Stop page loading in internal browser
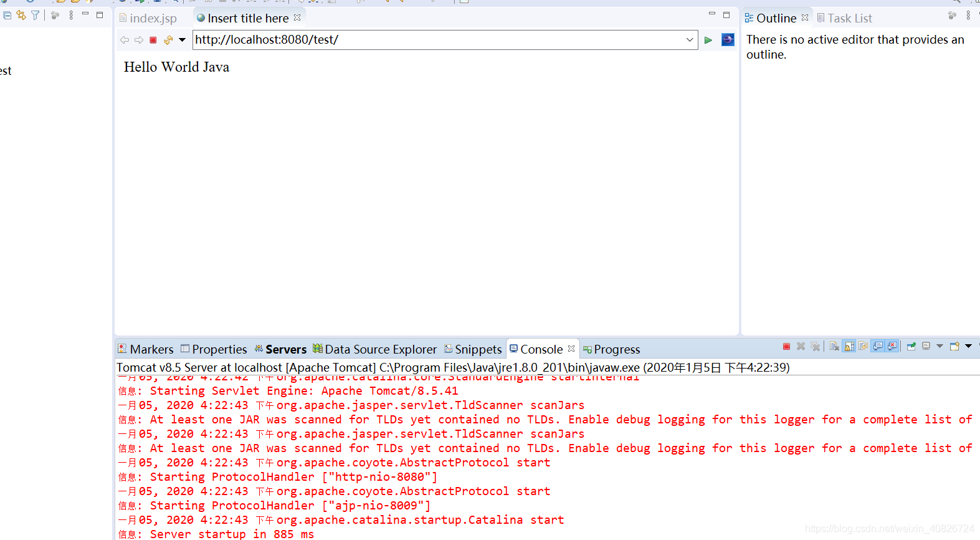The image size is (980, 540). tap(153, 40)
